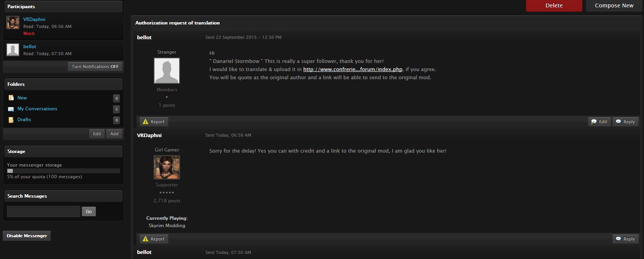Viewport: 644px width, 259px height.
Task: Edit bellot's first message
Action: coord(599,122)
